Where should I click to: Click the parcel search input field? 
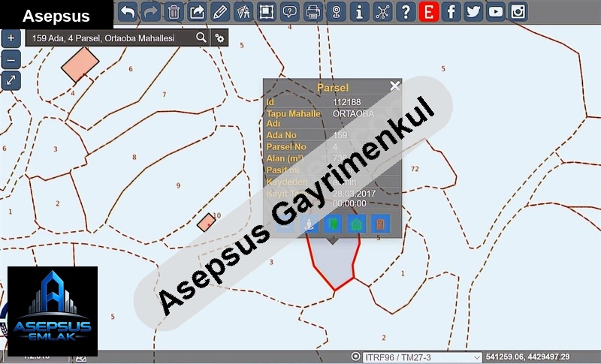tap(109, 38)
